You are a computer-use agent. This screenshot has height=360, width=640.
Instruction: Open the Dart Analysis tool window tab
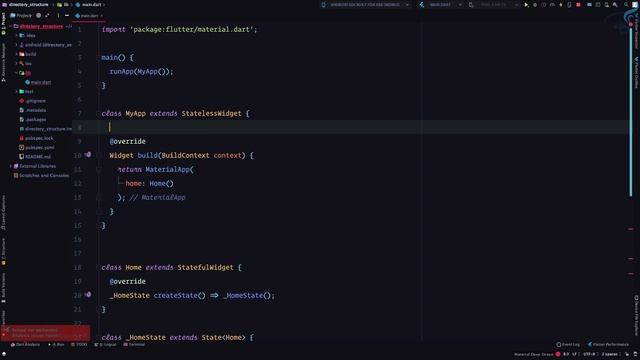coord(25,344)
